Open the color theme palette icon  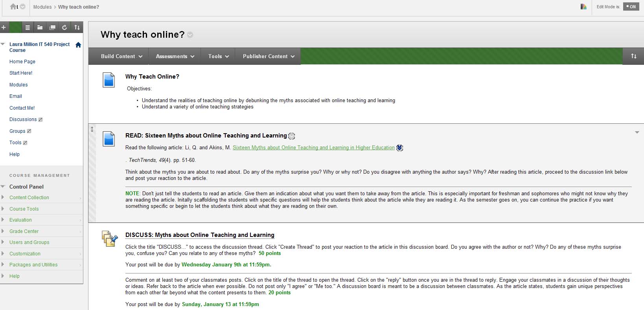(x=583, y=7)
